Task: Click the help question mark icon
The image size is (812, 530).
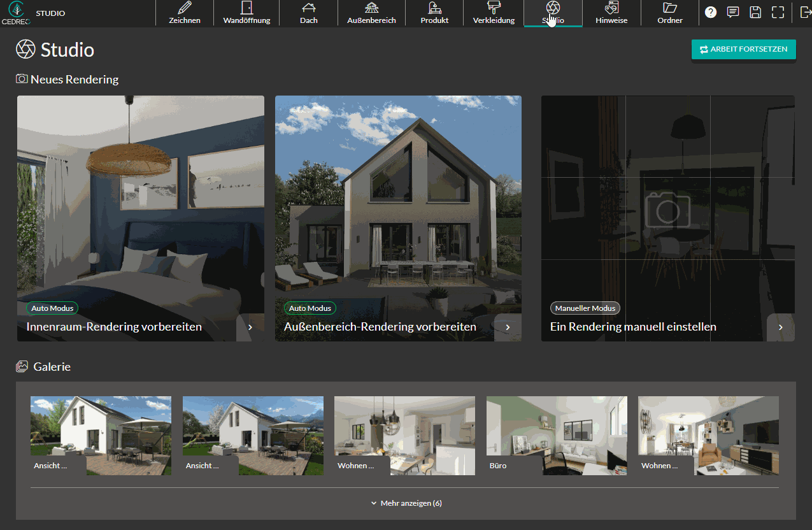Action: click(x=711, y=12)
